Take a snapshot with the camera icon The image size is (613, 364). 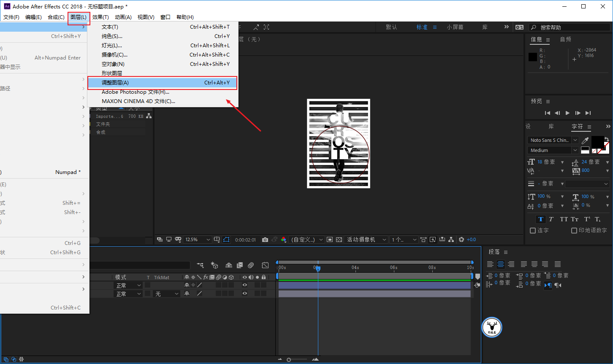265,239
